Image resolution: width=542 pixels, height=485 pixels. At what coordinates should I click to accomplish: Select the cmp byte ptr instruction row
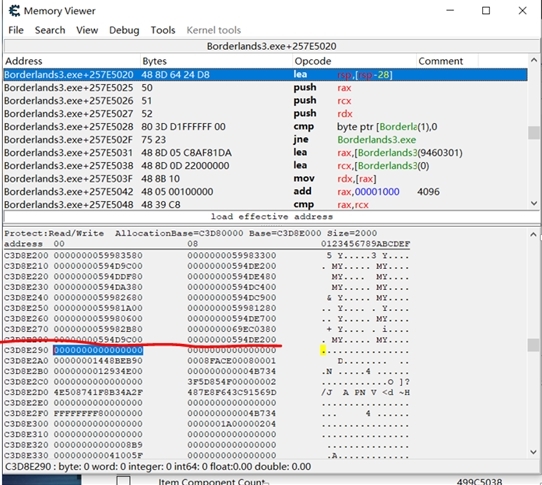point(265,127)
